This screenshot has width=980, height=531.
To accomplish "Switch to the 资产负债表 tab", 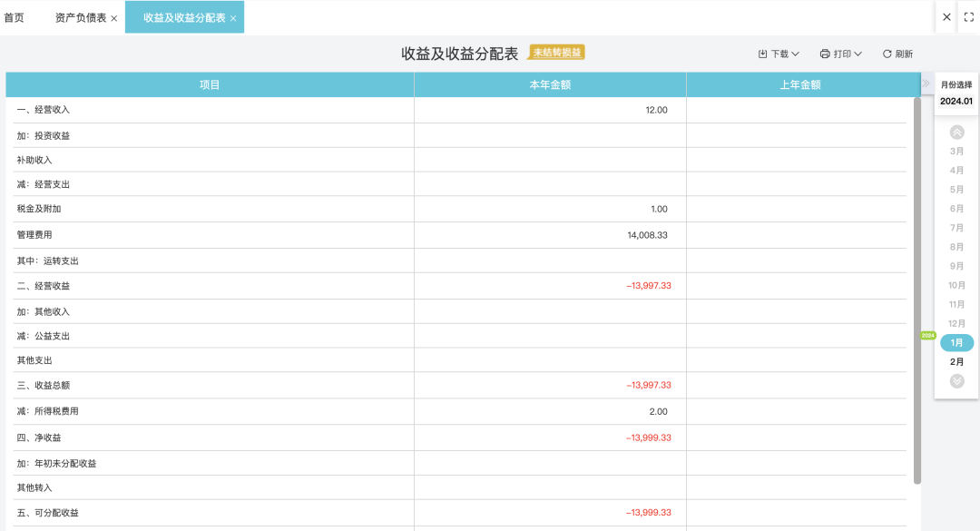I will pyautogui.click(x=81, y=17).
